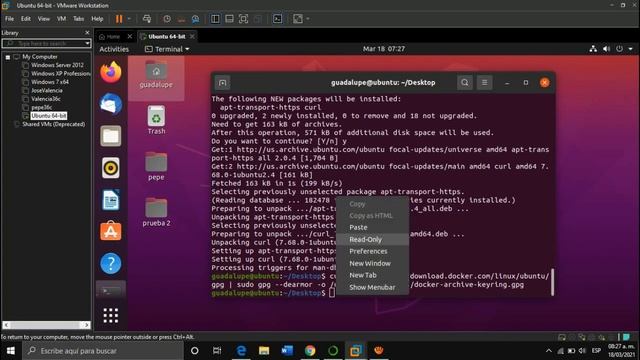
Task: Launch Thunderbird mail from the dock
Action: pyautogui.click(x=111, y=104)
